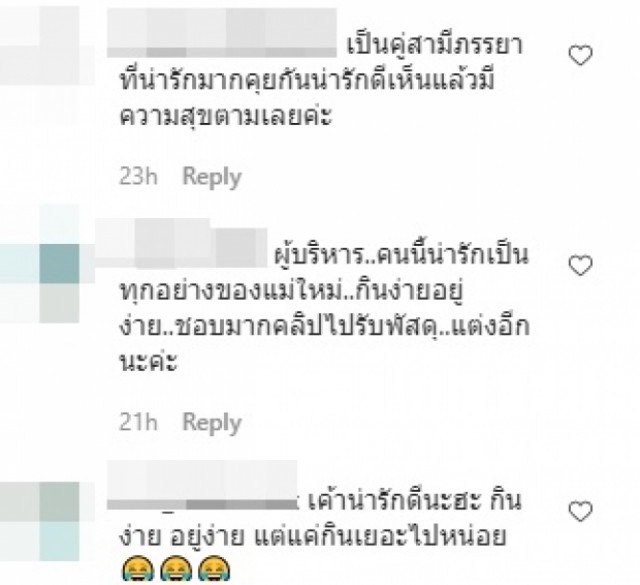Screen dimensions: 640x585
Task: Like the comment starting with ผู้บริหาร
Action: [580, 266]
